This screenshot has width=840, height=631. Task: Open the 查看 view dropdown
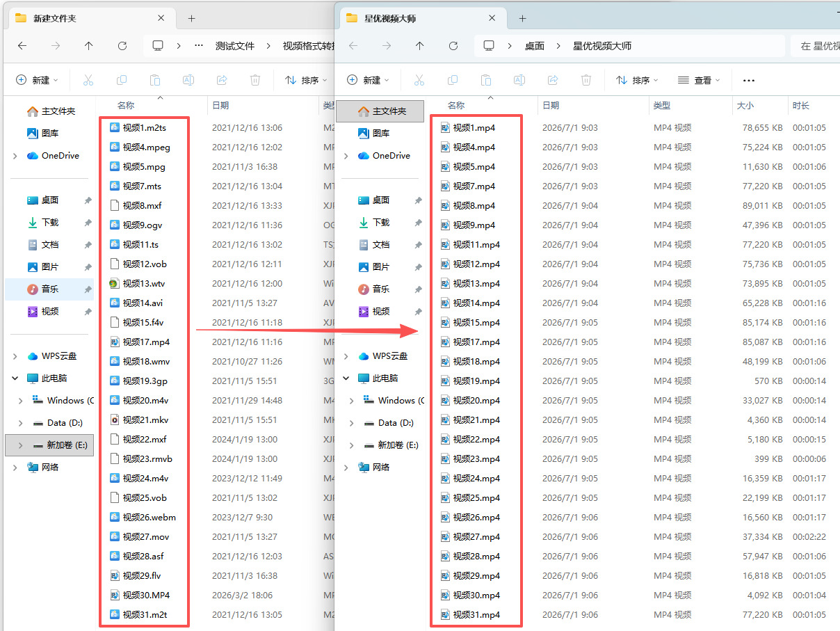(x=699, y=80)
